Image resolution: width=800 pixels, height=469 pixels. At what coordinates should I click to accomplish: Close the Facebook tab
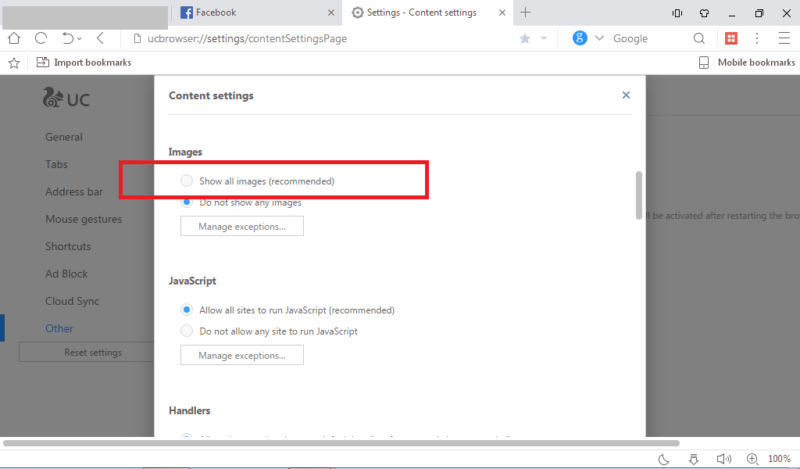[x=331, y=13]
